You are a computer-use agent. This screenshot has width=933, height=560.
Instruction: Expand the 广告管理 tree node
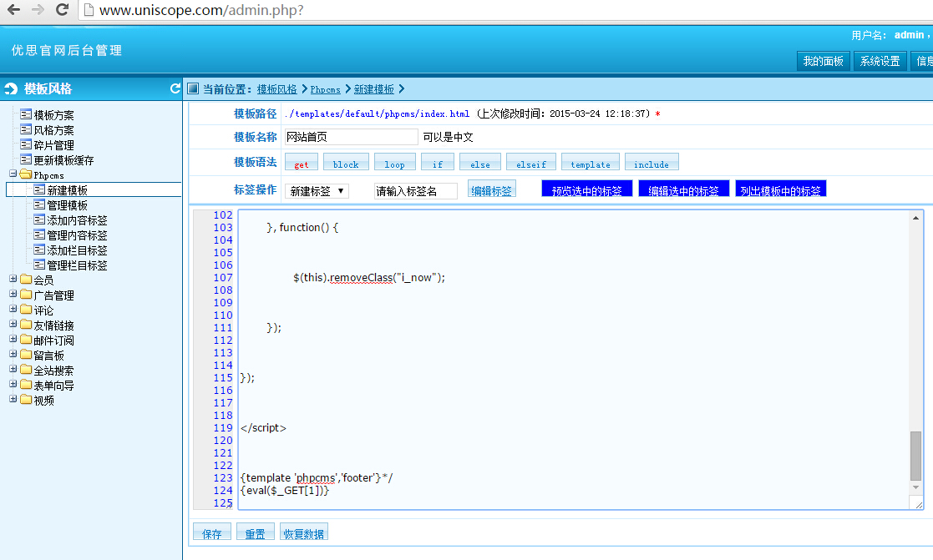pos(13,294)
